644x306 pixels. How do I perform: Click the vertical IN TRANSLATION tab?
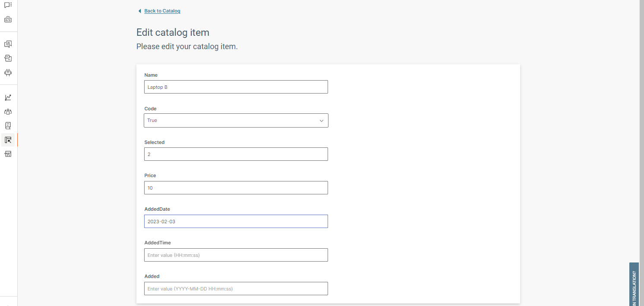tap(634, 284)
